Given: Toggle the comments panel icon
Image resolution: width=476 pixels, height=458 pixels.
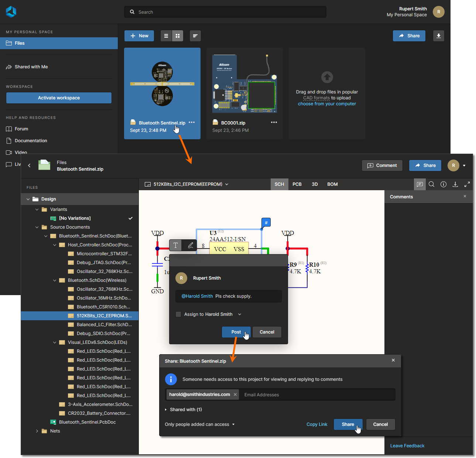Looking at the screenshot, I should [x=420, y=184].
